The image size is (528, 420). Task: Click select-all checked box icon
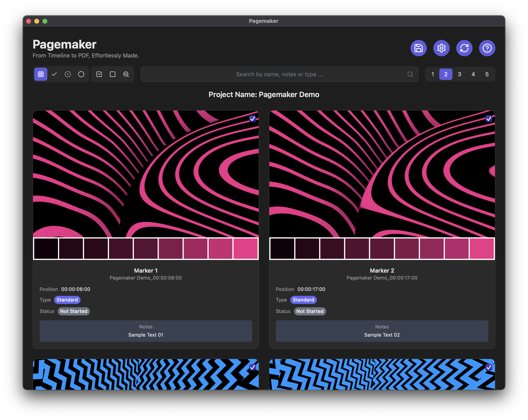(x=99, y=74)
